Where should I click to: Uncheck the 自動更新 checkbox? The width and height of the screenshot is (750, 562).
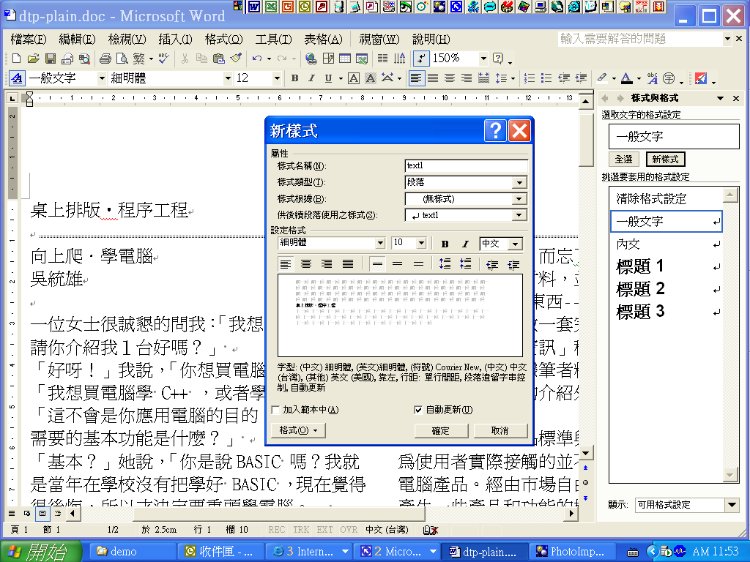pyautogui.click(x=418, y=410)
